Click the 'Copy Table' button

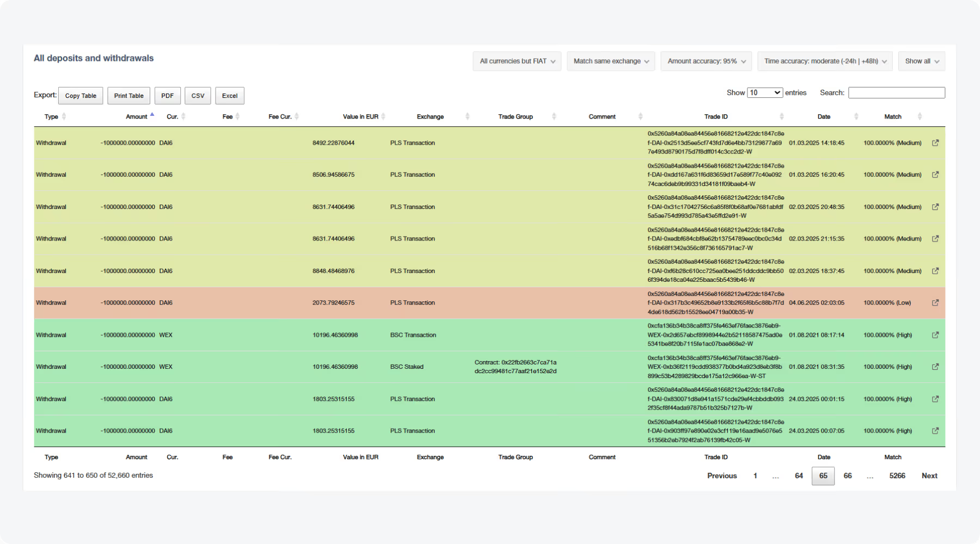81,95
